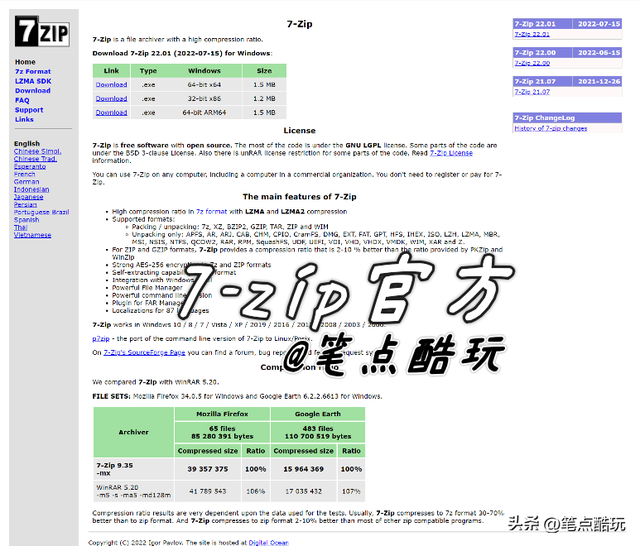Click the 2021-12-26 date cell
Image resolution: width=640 pixels, height=546 pixels.
[x=597, y=81]
